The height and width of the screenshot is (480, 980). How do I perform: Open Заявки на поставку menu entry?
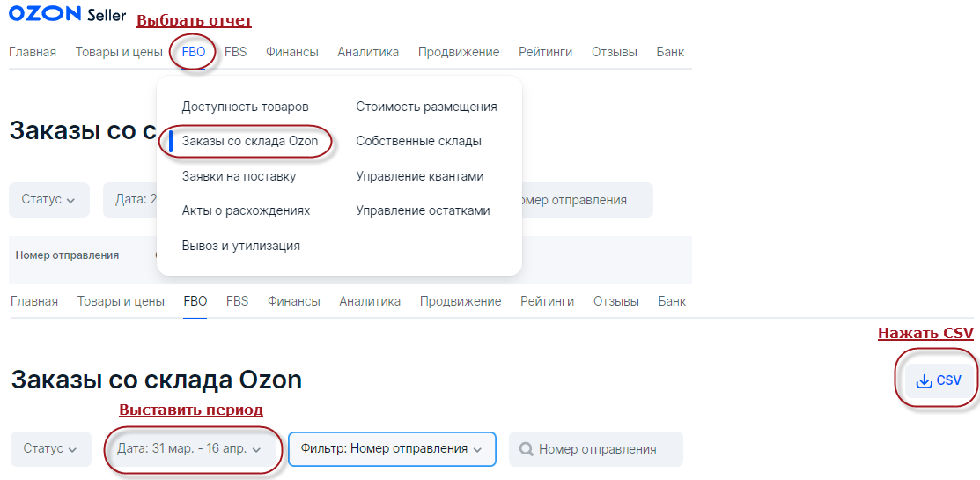click(x=239, y=176)
